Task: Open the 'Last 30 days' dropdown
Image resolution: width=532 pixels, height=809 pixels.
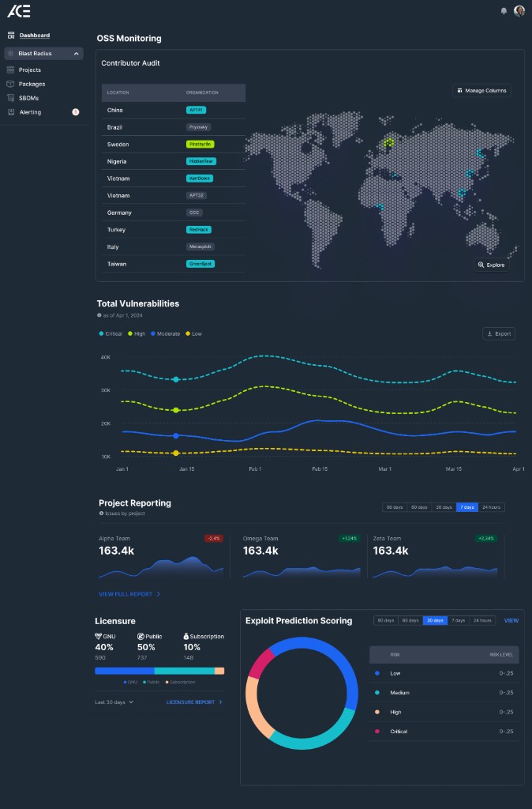Action: (114, 702)
